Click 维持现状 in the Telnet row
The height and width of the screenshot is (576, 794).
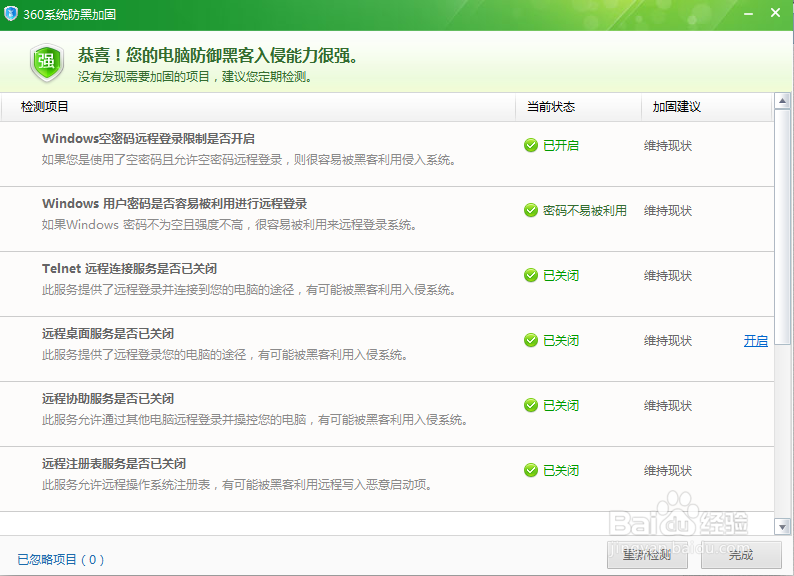pos(668,275)
